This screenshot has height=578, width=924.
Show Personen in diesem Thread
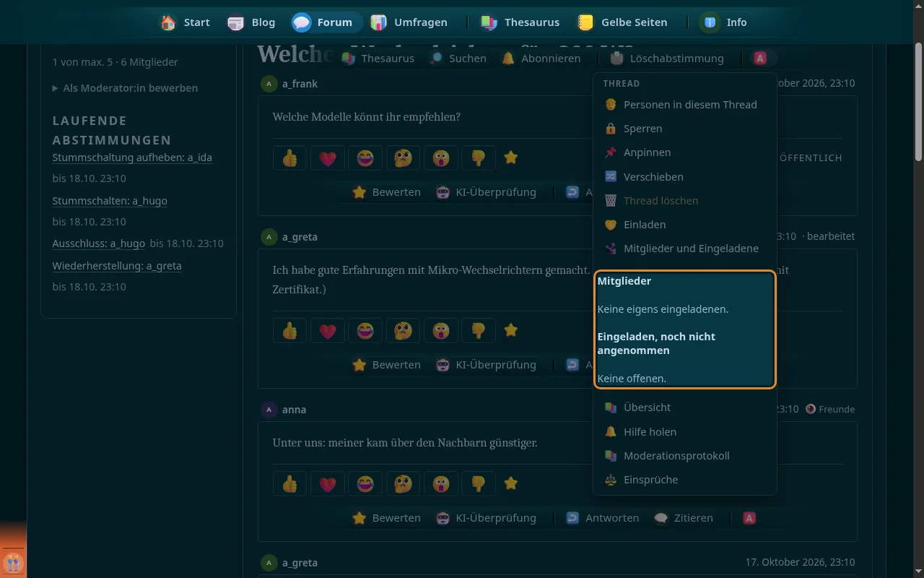684,105
